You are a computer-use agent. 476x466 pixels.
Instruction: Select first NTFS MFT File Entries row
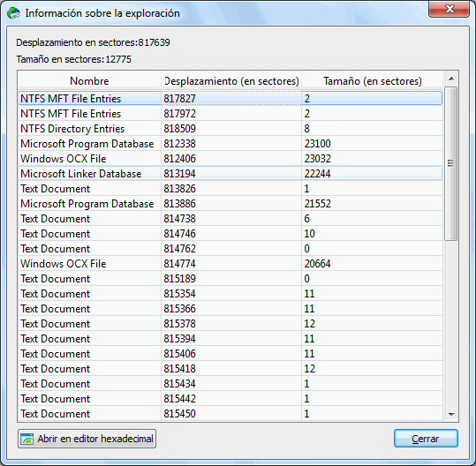point(230,99)
